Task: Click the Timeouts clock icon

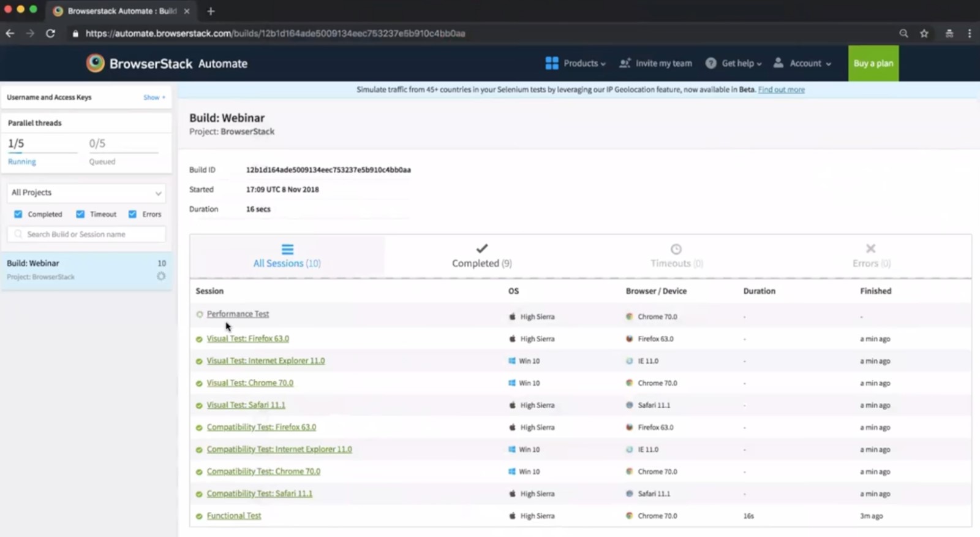Action: [676, 249]
